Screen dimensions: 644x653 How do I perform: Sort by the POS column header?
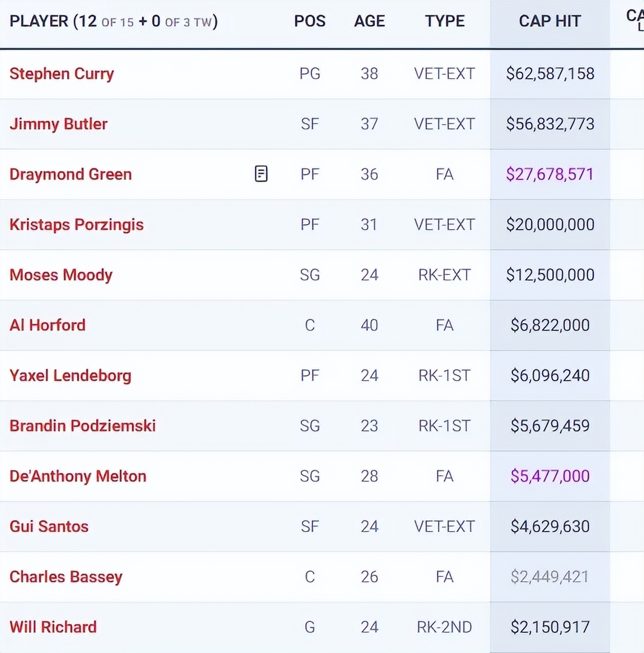(x=310, y=21)
